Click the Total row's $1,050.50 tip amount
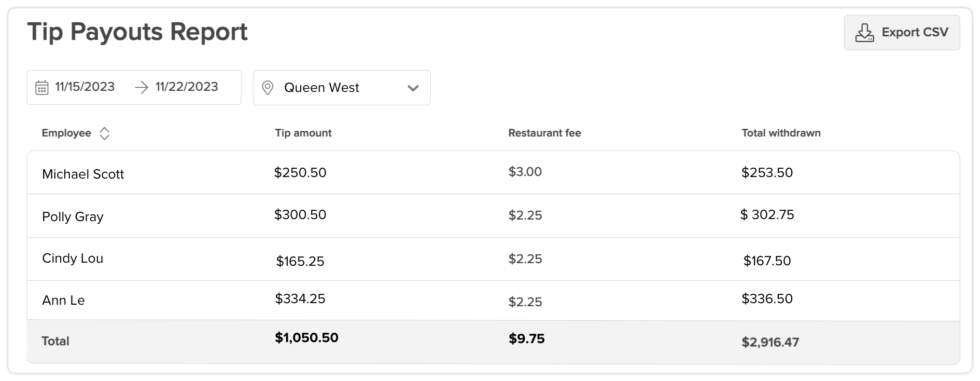The height and width of the screenshot is (381, 980). click(306, 338)
